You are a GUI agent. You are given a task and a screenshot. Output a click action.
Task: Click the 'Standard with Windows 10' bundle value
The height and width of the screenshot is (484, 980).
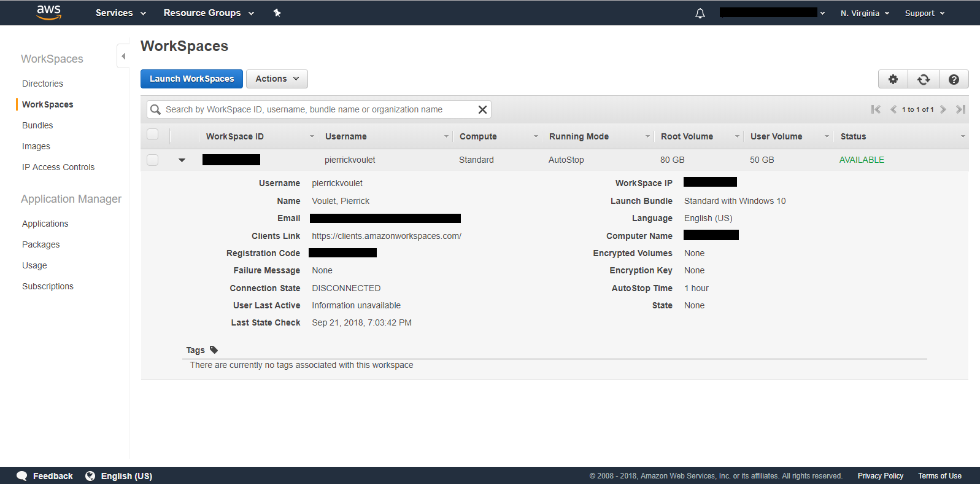click(735, 201)
